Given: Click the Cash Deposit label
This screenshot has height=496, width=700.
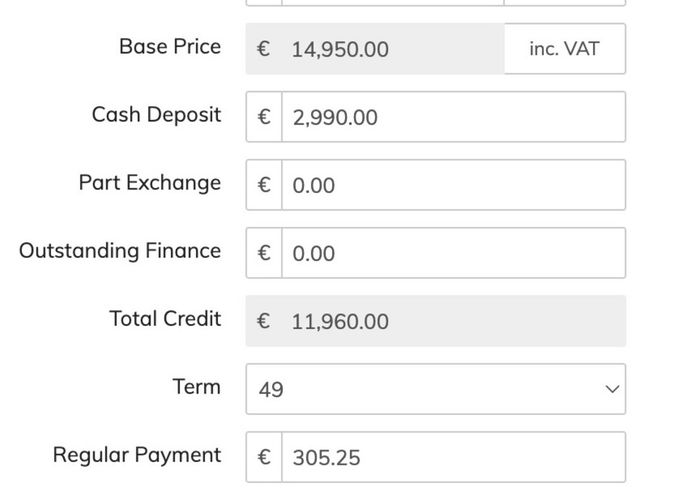Looking at the screenshot, I should coord(156,115).
